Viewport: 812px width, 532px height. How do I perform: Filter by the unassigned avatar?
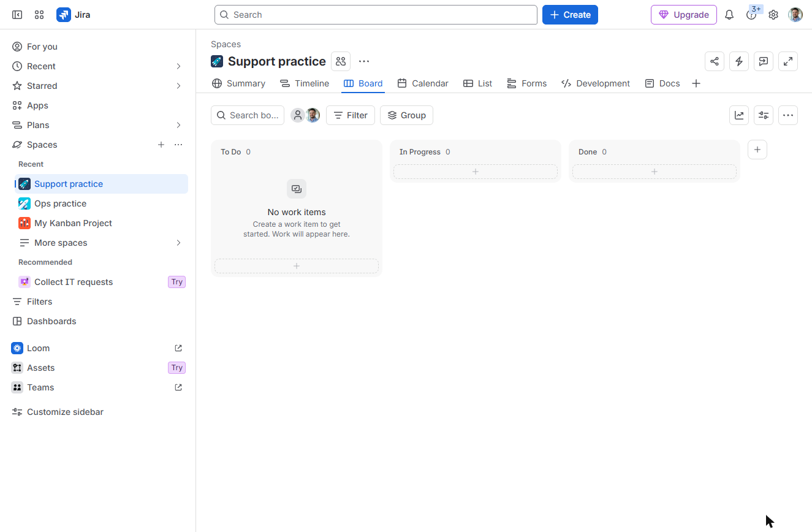pos(298,115)
